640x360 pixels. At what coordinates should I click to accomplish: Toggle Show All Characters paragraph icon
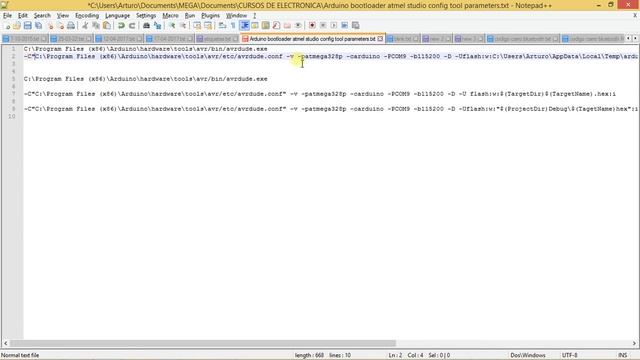(x=233, y=26)
